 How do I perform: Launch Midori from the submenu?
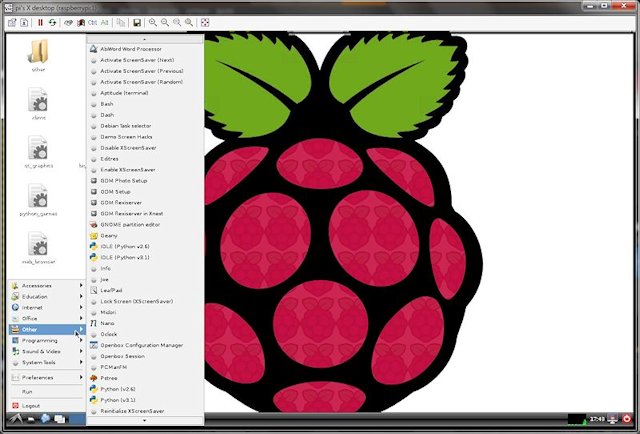tap(145, 312)
